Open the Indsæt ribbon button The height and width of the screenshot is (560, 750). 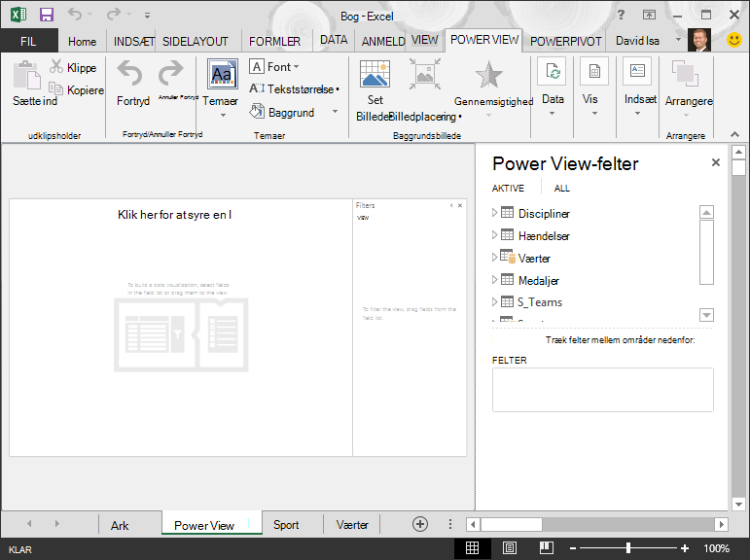640,87
